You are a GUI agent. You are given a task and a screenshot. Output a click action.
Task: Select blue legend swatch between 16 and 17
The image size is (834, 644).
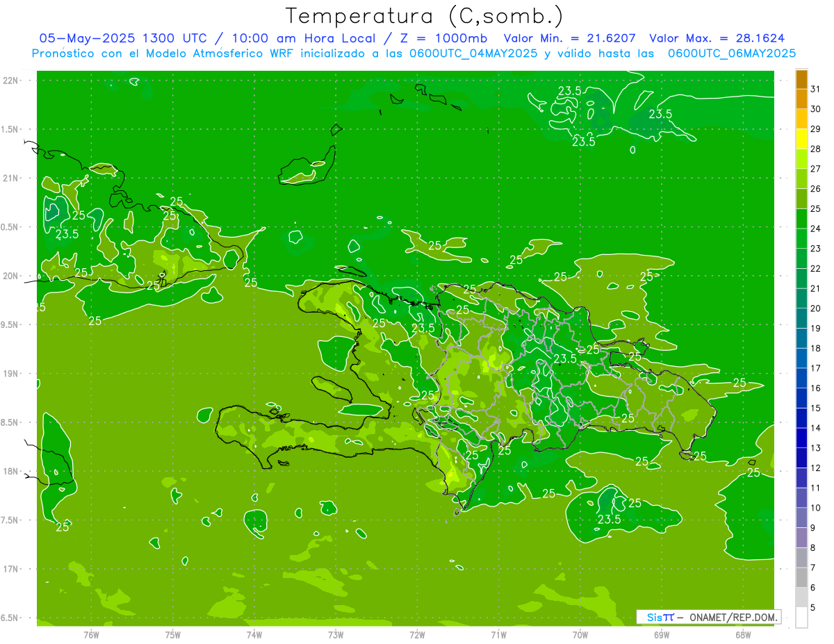click(x=801, y=377)
